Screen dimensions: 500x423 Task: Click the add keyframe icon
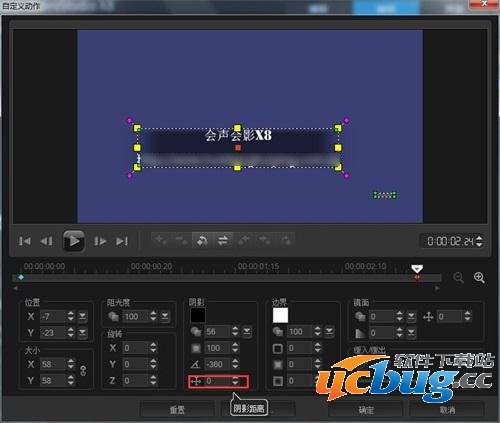161,240
